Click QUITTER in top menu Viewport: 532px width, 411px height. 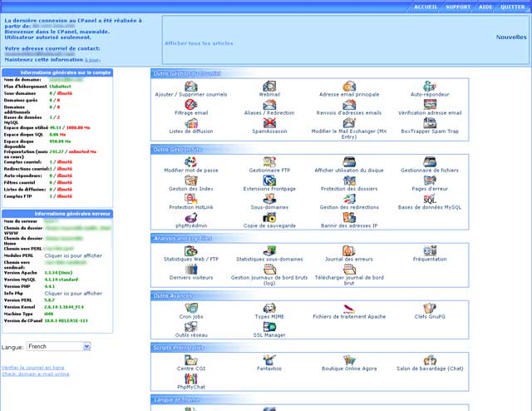[513, 7]
